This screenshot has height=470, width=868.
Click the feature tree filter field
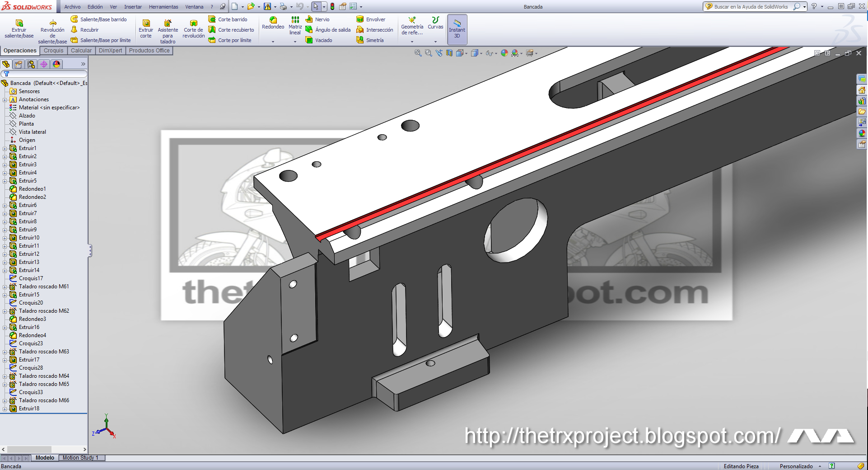pyautogui.click(x=44, y=74)
